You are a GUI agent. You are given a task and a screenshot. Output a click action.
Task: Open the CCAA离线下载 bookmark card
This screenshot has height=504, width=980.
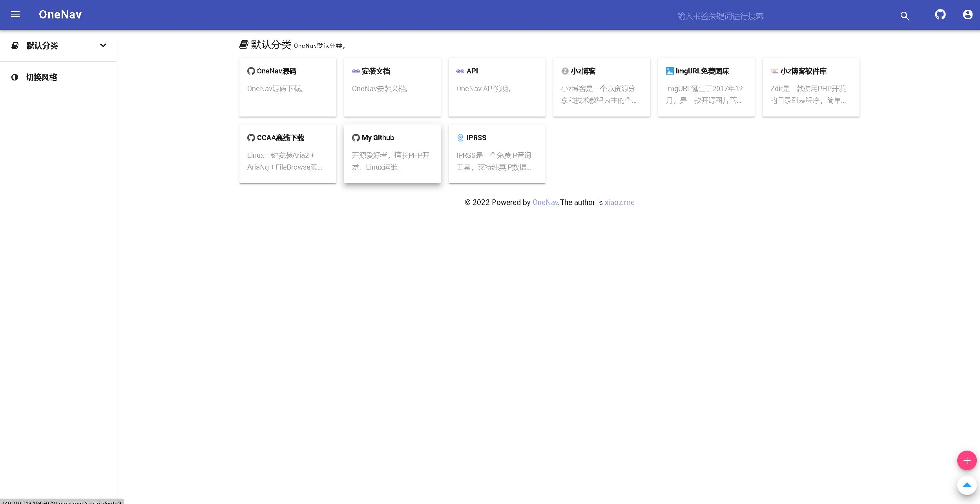[288, 154]
